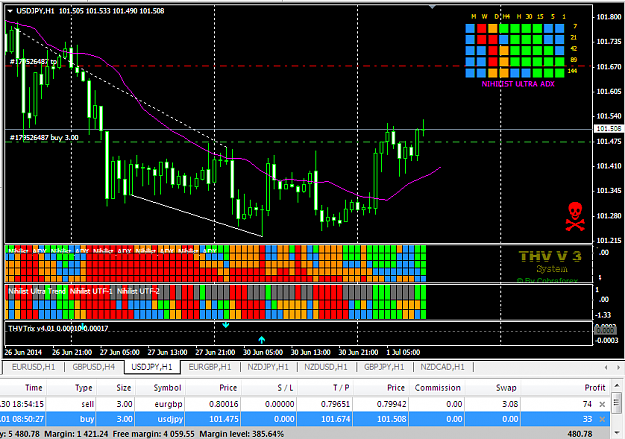Click the 101.475 open price cell
Screen dimensions: 625x439
(x=224, y=419)
